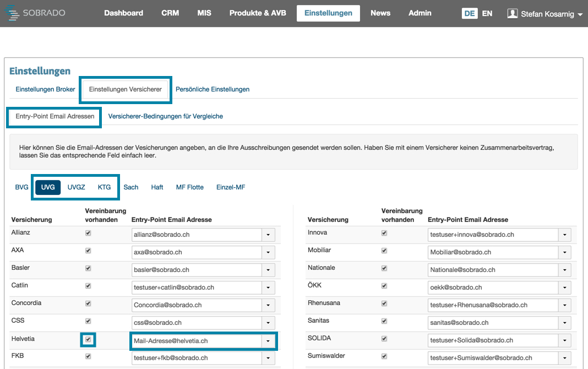This screenshot has height=369, width=588.
Task: Toggle Helvetia Vereinbarung checkbox
Action: click(x=88, y=339)
